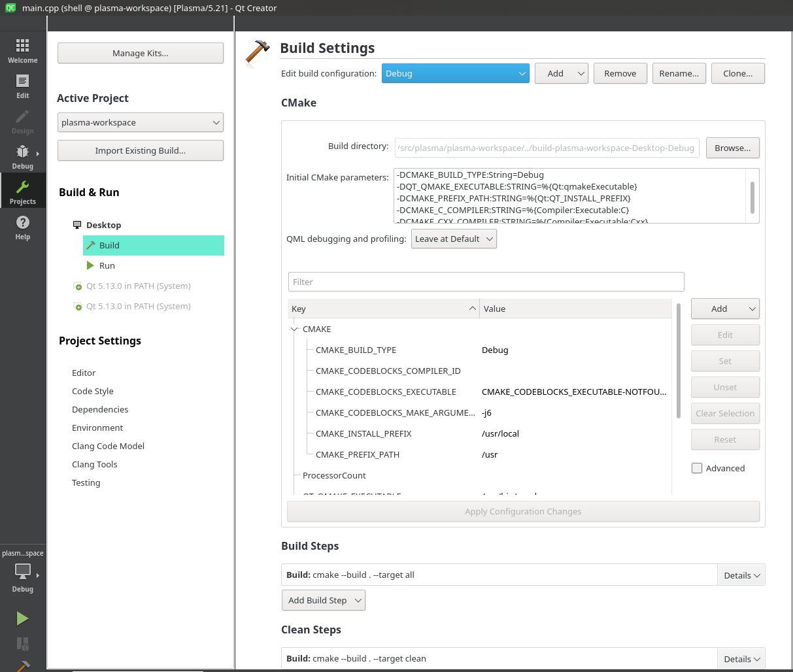
Task: Click the Edit variable button
Action: pos(725,335)
